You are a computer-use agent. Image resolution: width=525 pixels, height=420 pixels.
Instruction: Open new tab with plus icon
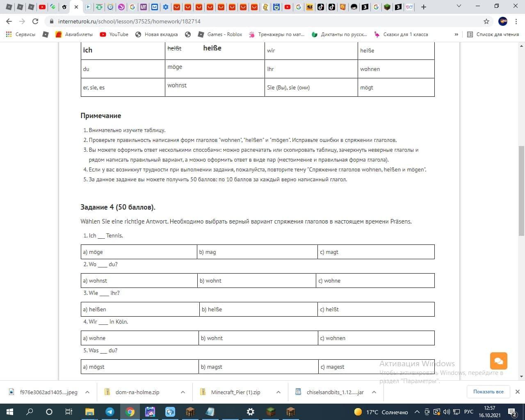424,7
